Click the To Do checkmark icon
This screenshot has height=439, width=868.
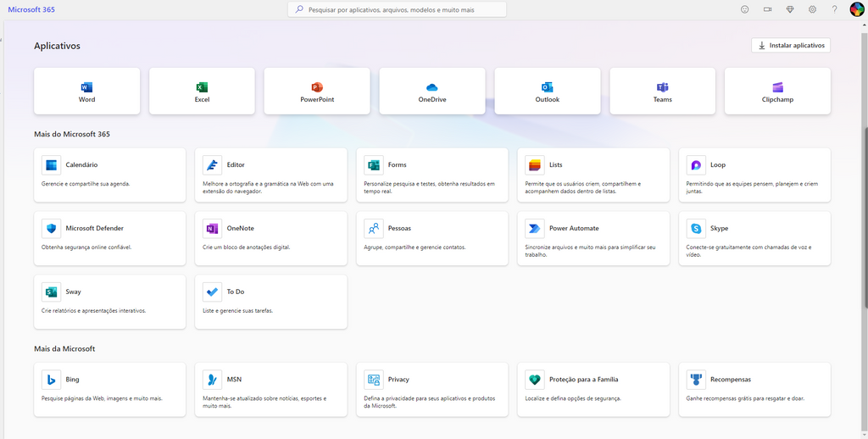pyautogui.click(x=213, y=292)
